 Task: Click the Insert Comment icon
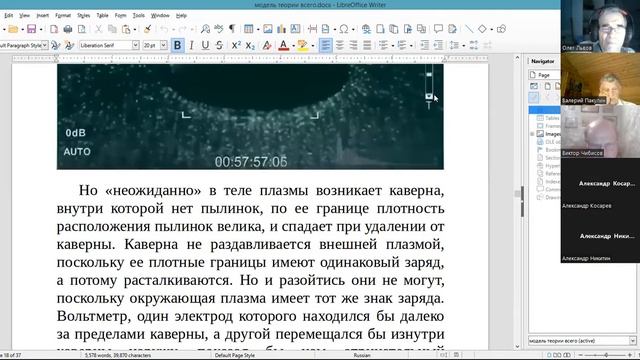(x=438, y=29)
